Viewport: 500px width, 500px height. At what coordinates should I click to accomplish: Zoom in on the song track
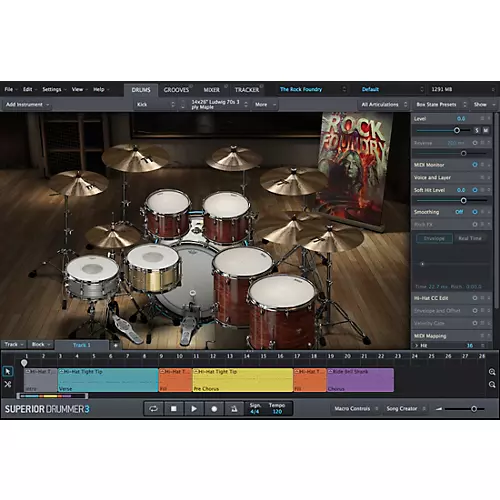(x=492, y=372)
